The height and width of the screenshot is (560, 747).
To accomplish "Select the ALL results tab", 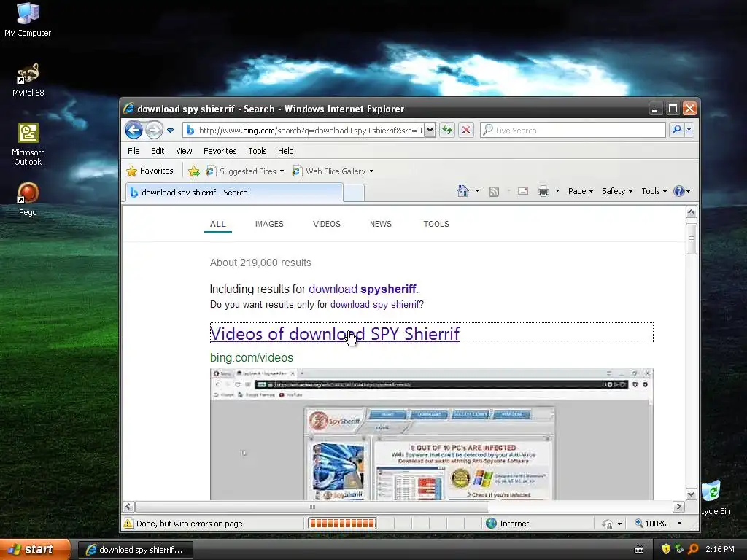I will [x=217, y=224].
